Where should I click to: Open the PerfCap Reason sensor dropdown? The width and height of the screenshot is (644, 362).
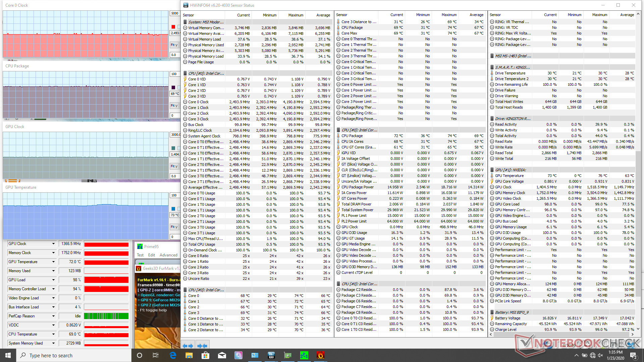[53, 316]
